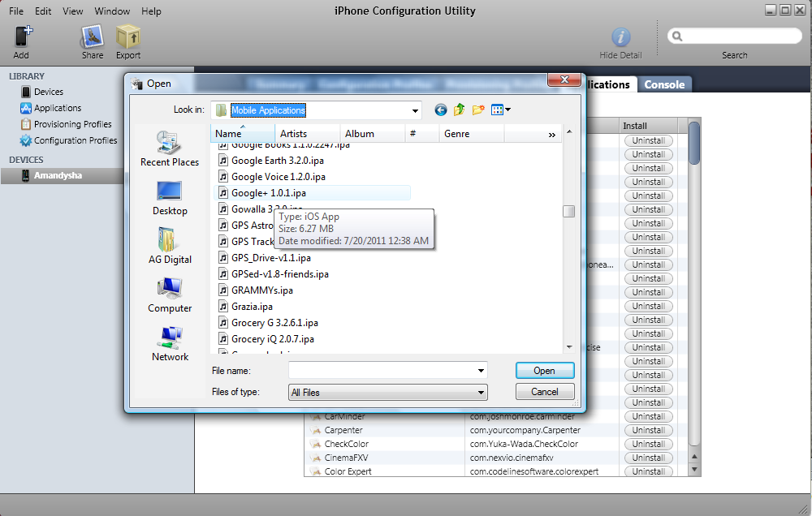This screenshot has width=812, height=516.
Task: Click the file list scroll up arrow
Action: click(x=569, y=132)
